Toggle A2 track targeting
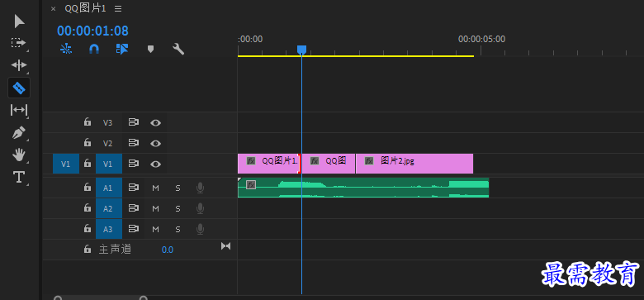Screen dimensions: 644x300 [x=109, y=208]
